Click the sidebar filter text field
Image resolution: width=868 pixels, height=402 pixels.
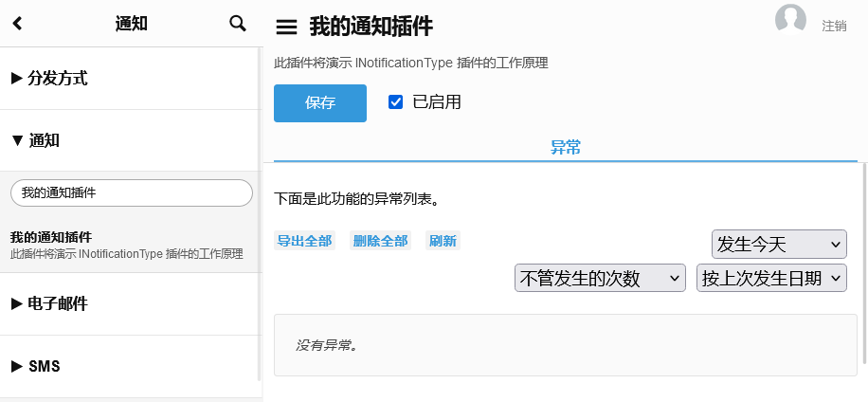132,192
